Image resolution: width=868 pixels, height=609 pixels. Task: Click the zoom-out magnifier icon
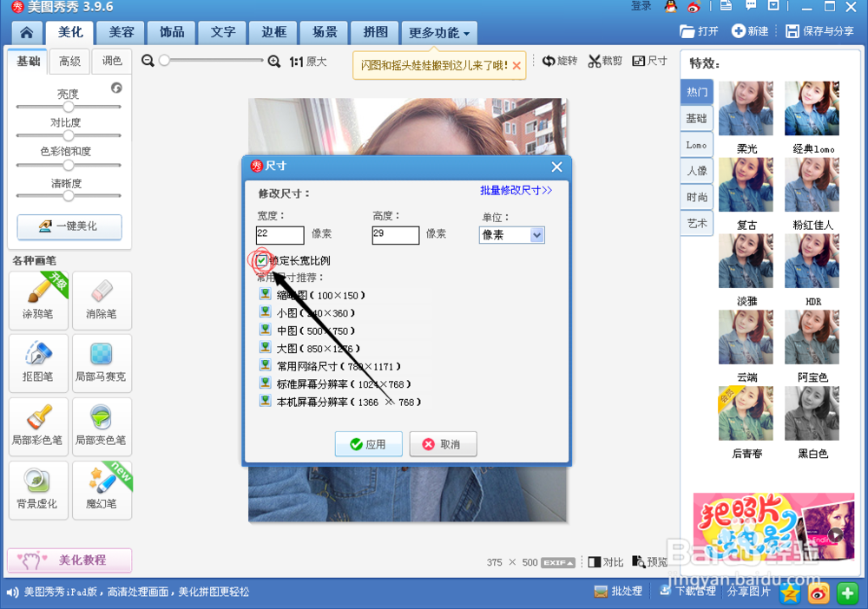[149, 62]
